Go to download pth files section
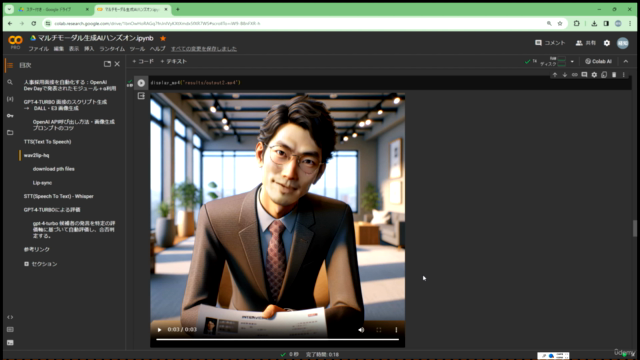Image resolution: width=640 pixels, height=360 pixels. coord(53,169)
